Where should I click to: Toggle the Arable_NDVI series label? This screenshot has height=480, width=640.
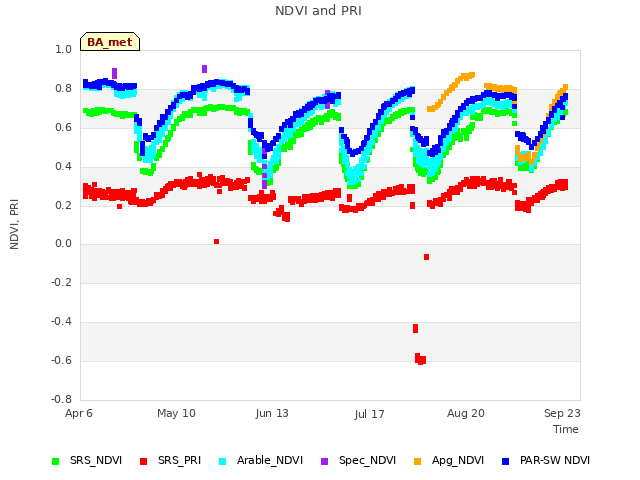click(270, 460)
